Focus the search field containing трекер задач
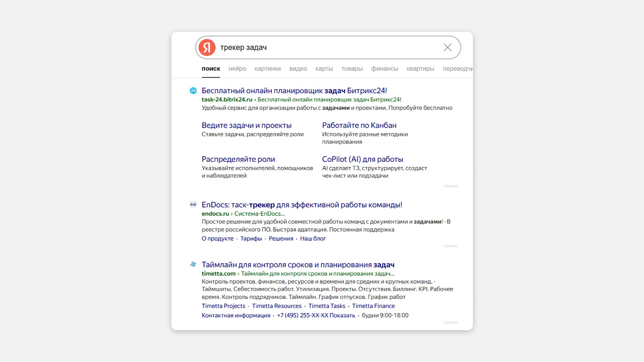644x362 pixels. [328, 47]
